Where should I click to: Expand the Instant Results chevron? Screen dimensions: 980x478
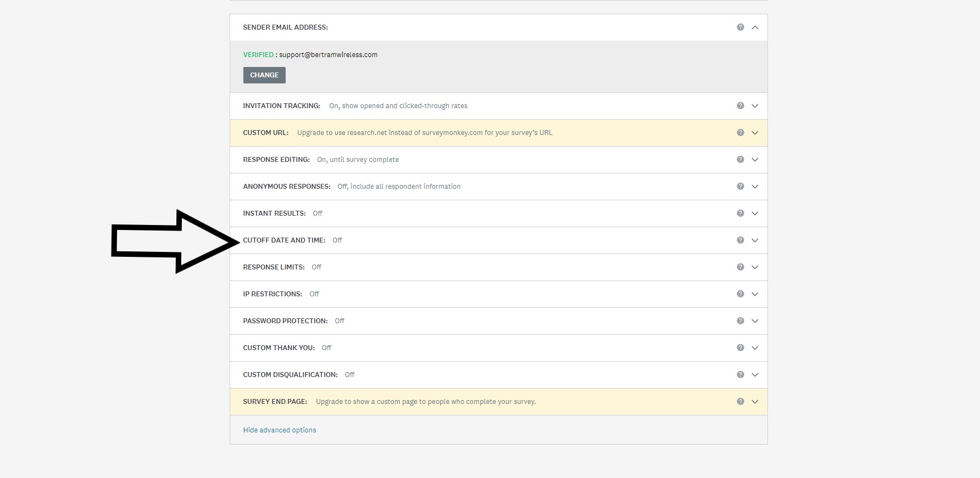click(755, 213)
